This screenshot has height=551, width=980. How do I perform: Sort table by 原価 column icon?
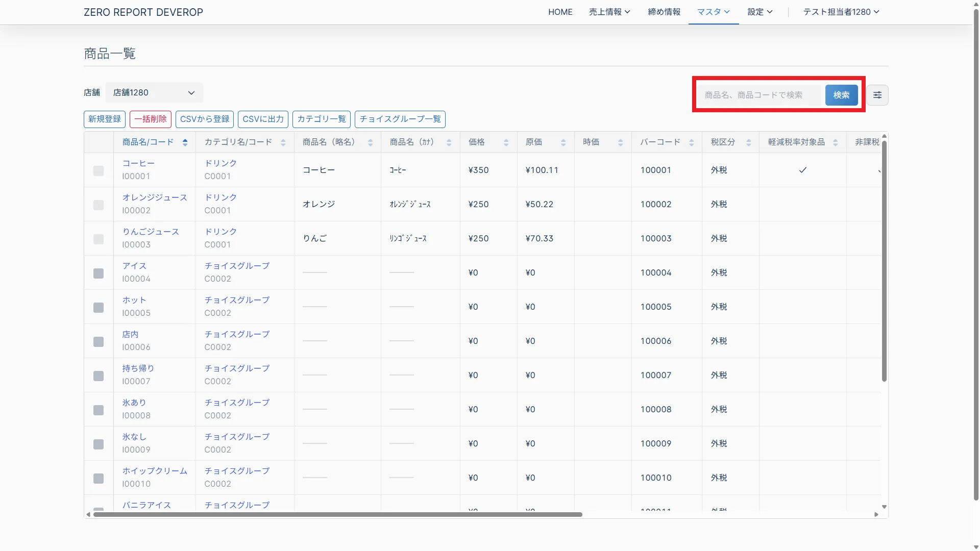coord(563,142)
